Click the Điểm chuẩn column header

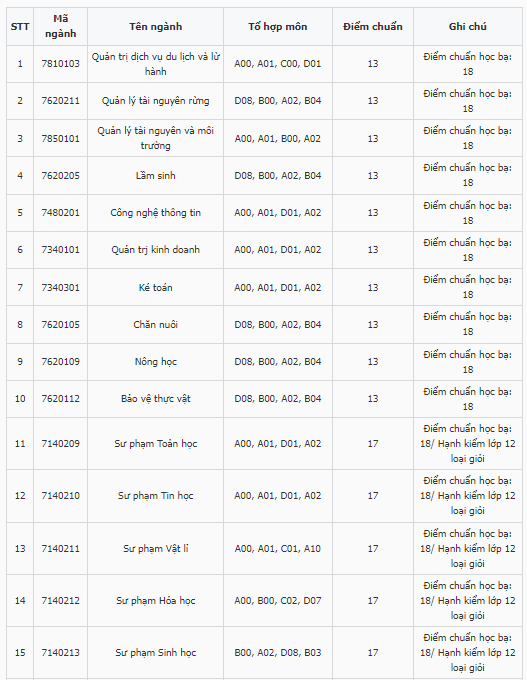373,26
